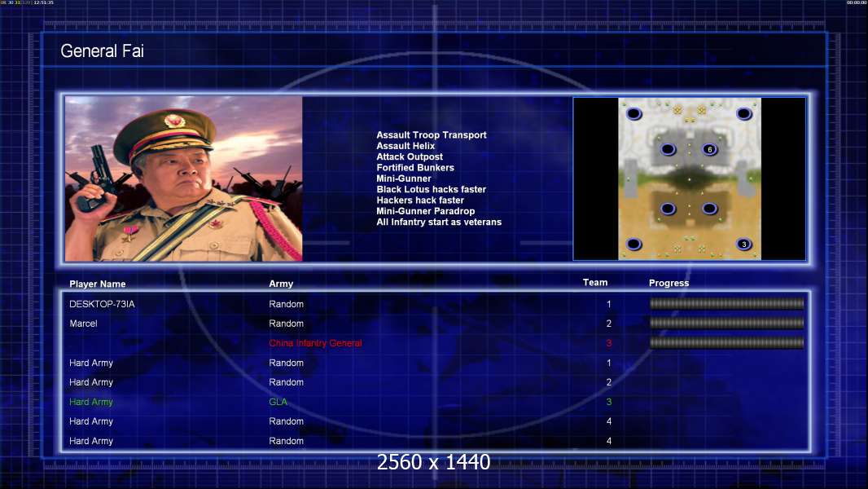Select the top-right start position marker

(743, 113)
